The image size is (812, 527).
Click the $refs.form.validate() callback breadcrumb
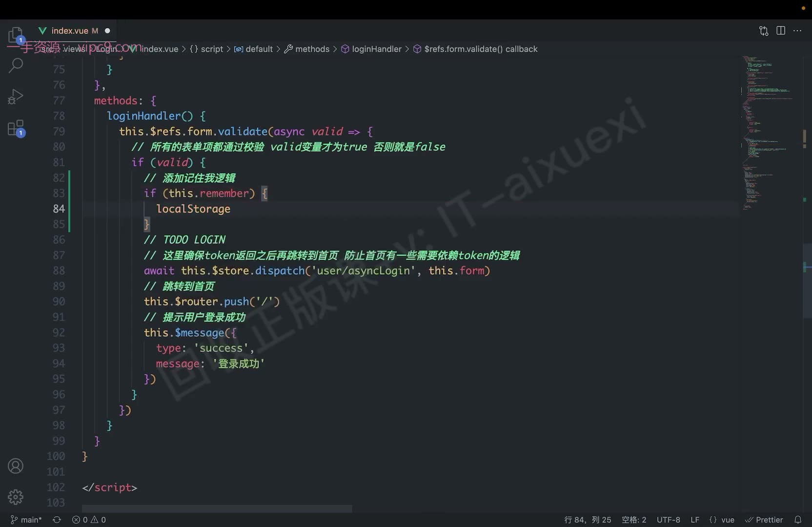point(475,49)
